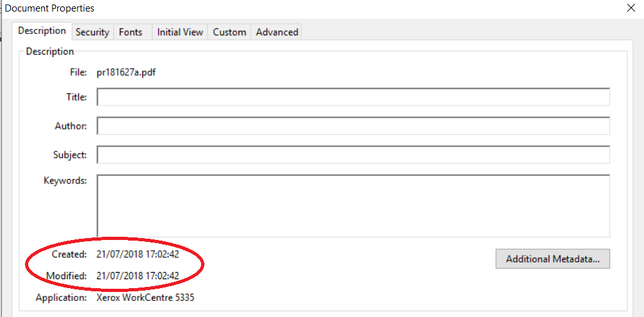Click the Subject text box
Screen dimensions: 644x317
pos(353,155)
